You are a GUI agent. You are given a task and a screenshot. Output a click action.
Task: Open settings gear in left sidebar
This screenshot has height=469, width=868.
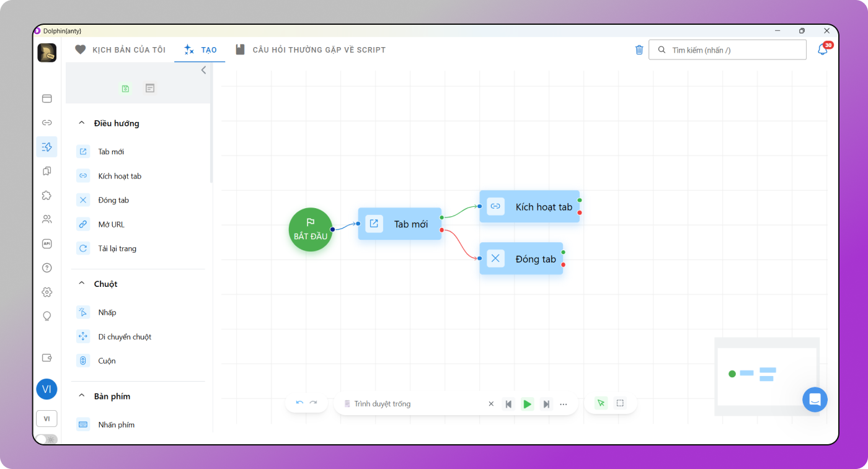click(x=46, y=292)
